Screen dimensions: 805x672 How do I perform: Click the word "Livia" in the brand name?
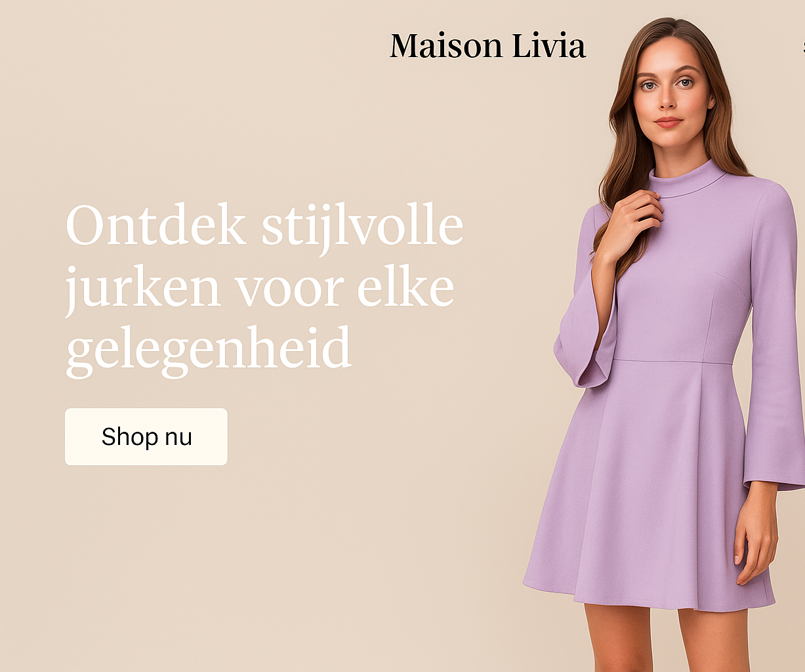point(548,46)
